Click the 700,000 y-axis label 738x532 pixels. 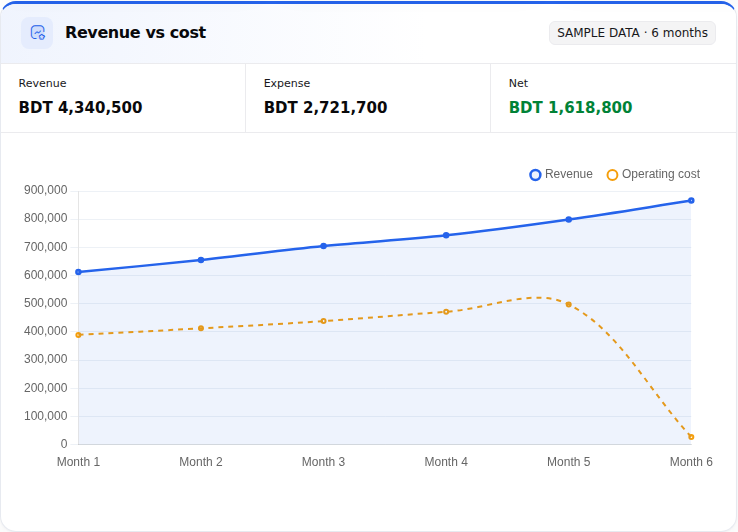click(x=46, y=247)
